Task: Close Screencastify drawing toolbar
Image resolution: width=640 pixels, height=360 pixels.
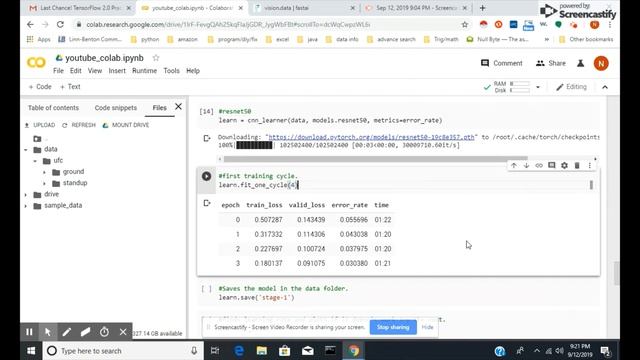Action: tap(123, 332)
